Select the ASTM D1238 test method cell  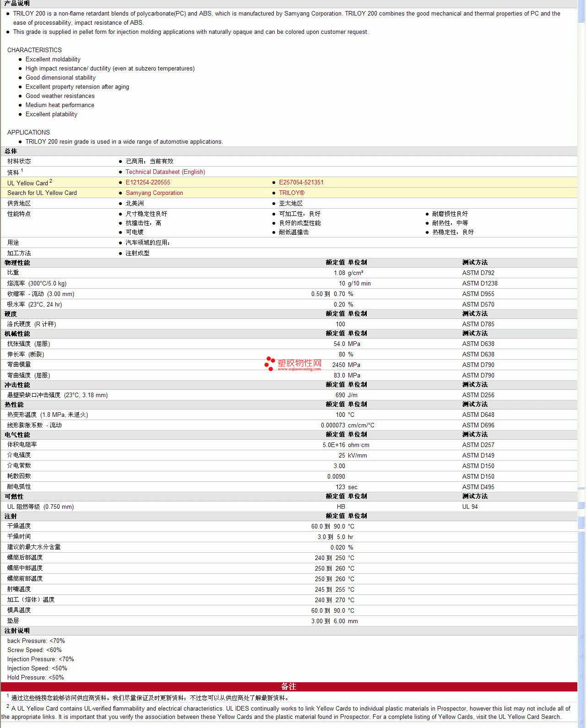pos(480,284)
